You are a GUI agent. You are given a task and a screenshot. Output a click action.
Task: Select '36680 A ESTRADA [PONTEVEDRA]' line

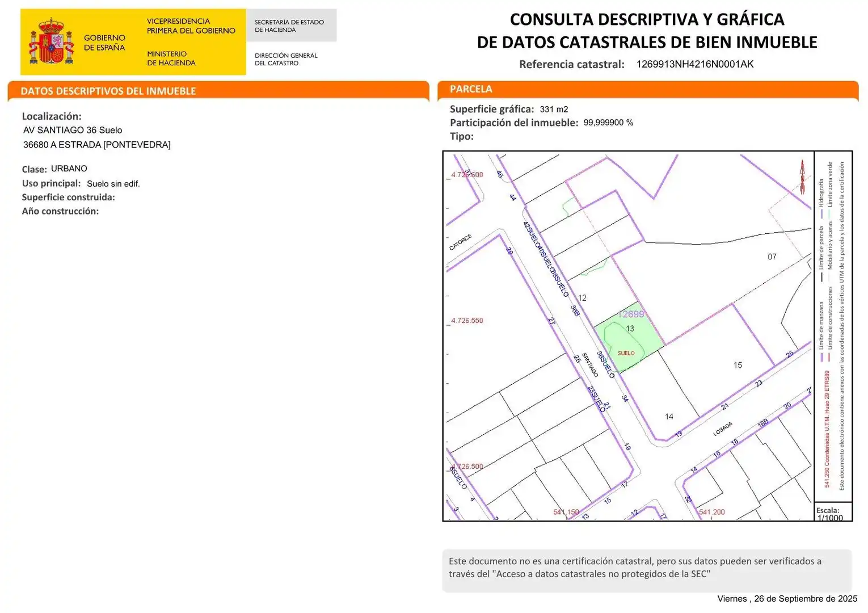[97, 145]
